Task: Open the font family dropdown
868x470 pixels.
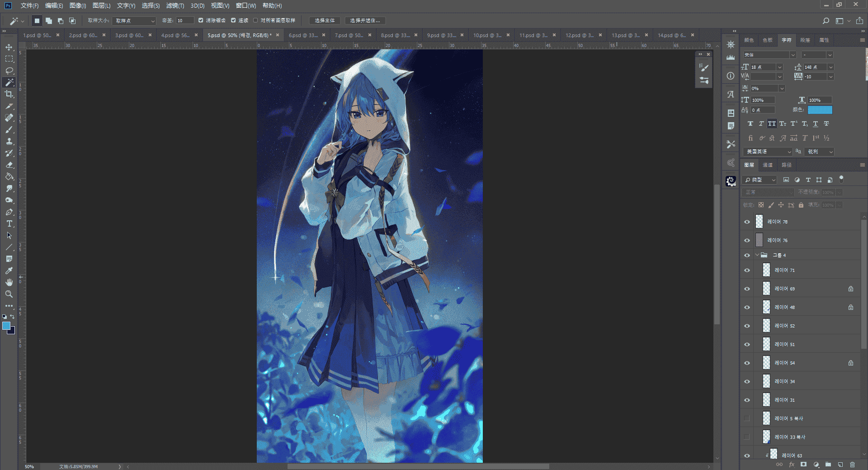Action: 769,55
